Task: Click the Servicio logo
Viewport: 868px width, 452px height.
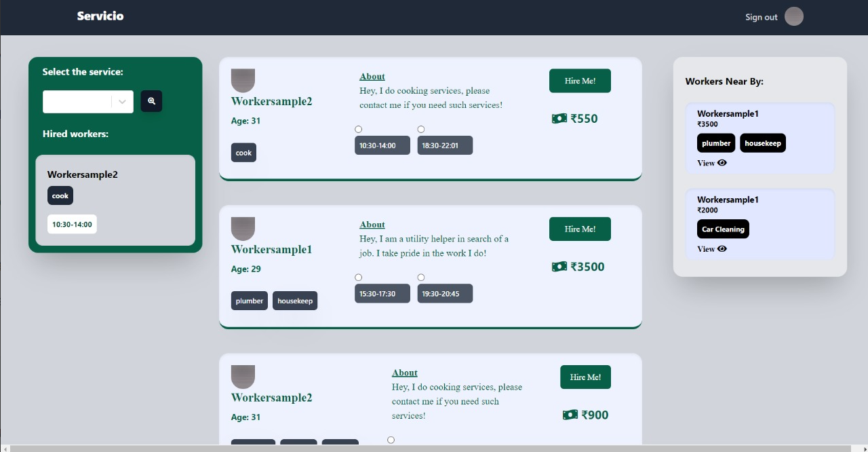Action: (x=100, y=16)
